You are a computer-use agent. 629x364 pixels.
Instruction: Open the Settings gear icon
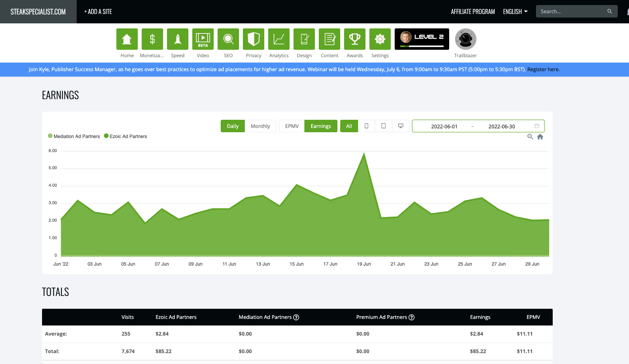pyautogui.click(x=380, y=39)
